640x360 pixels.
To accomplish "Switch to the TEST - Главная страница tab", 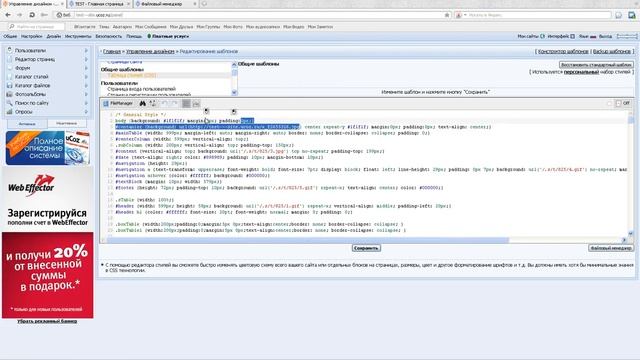I will pos(99,4).
